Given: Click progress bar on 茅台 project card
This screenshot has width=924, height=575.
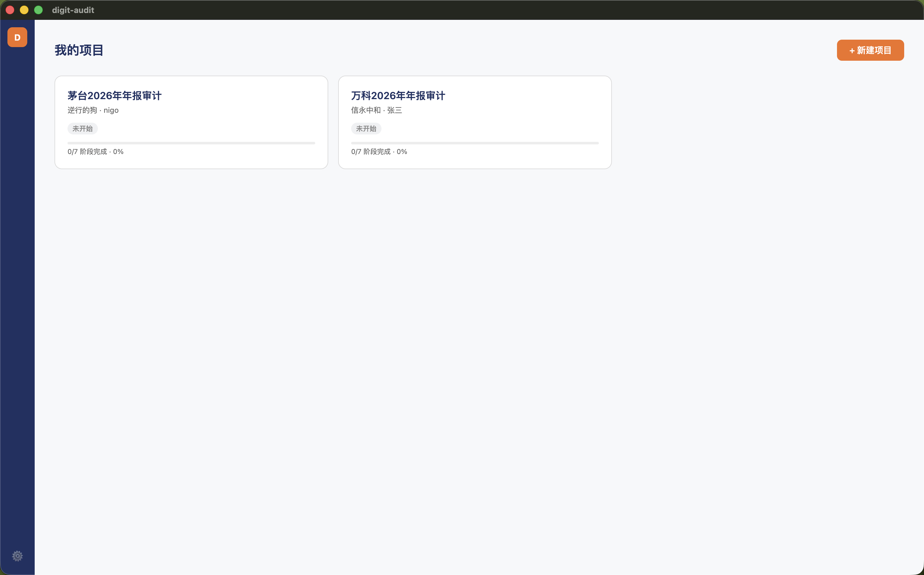Looking at the screenshot, I should 191,143.
